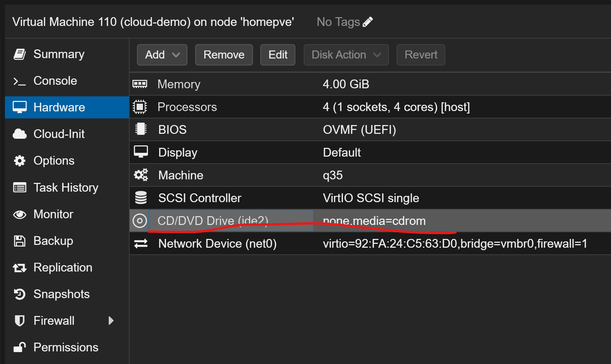Click the pencil icon to edit tags
This screenshot has width=611, height=364.
coord(368,22)
